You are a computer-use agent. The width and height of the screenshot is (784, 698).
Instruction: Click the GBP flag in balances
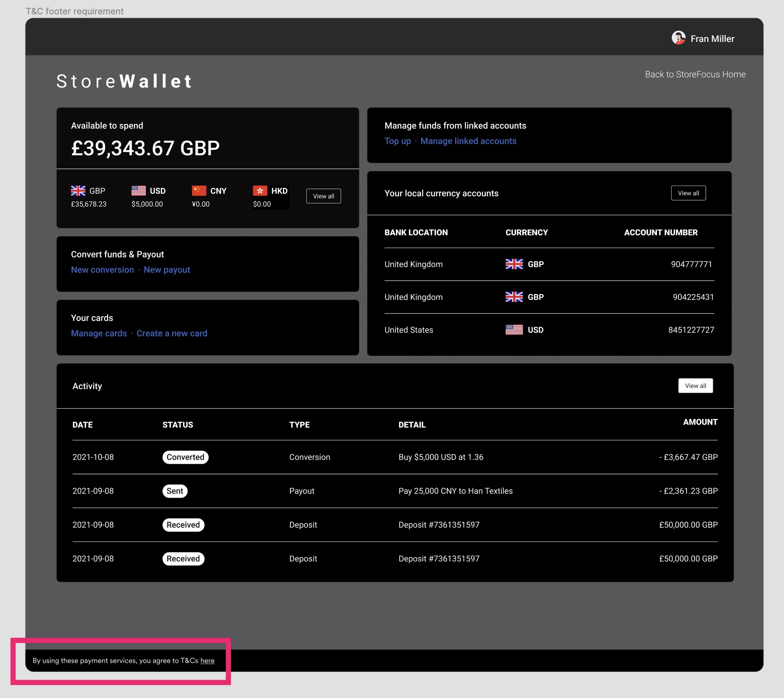point(78,191)
